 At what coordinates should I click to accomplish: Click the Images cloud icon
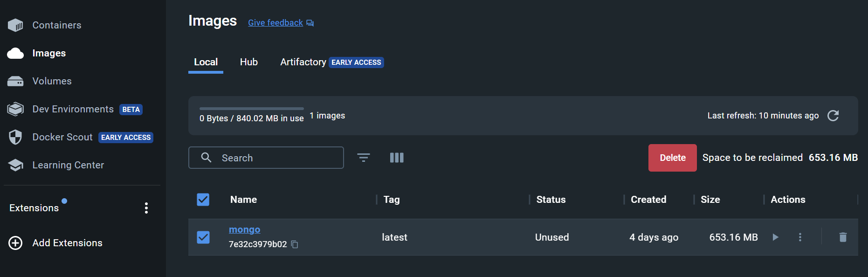(15, 53)
